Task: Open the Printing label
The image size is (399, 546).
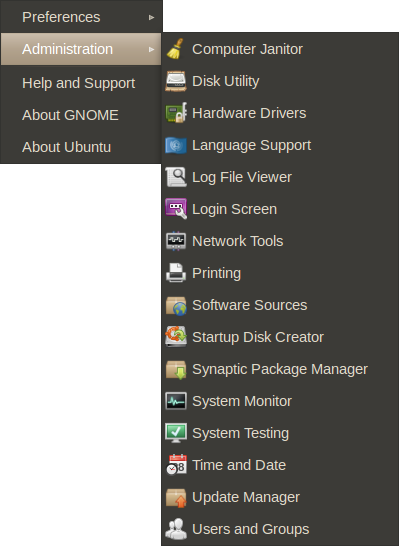Action: [x=217, y=273]
